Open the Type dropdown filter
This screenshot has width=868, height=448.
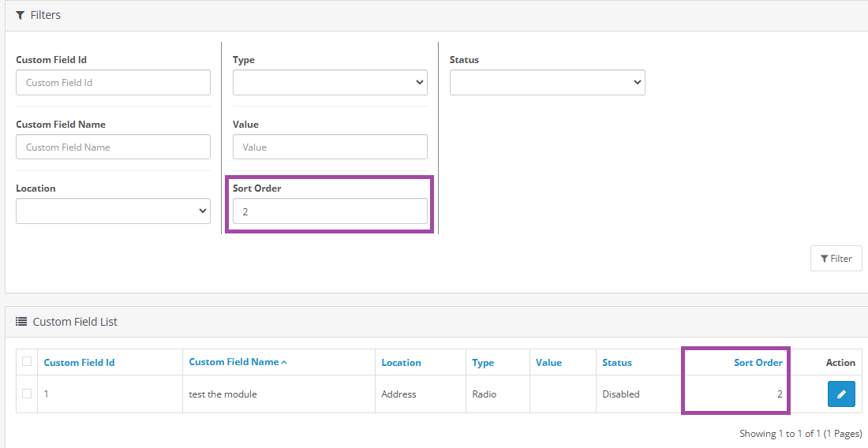[x=330, y=82]
